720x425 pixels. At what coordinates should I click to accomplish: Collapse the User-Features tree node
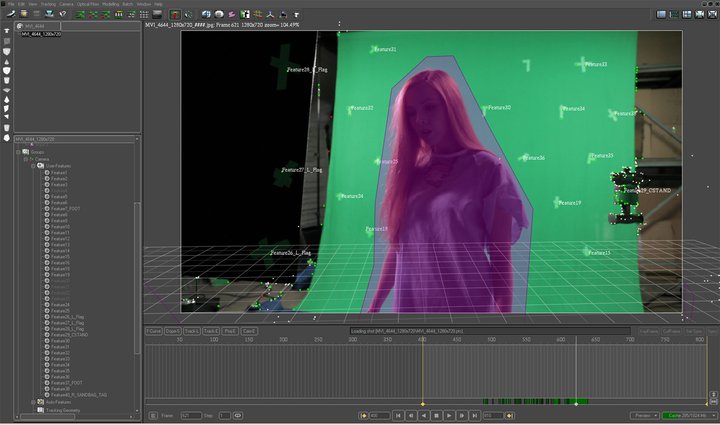tap(33, 166)
